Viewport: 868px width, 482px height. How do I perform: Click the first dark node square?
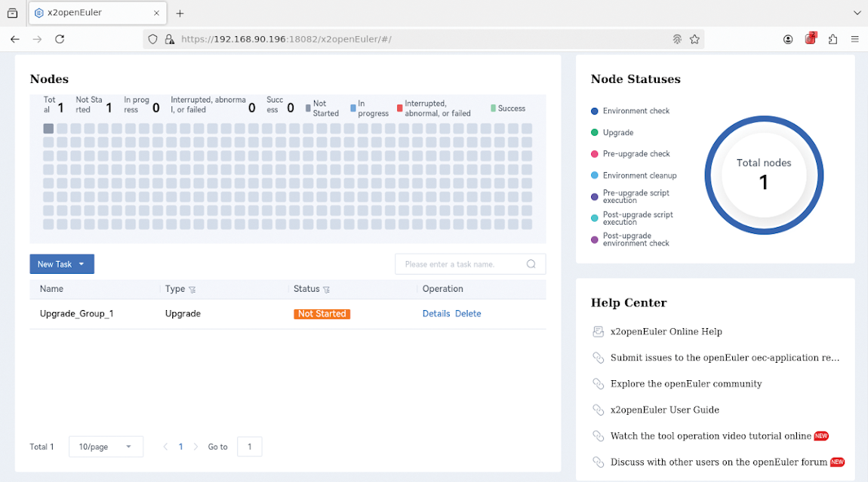coord(49,128)
